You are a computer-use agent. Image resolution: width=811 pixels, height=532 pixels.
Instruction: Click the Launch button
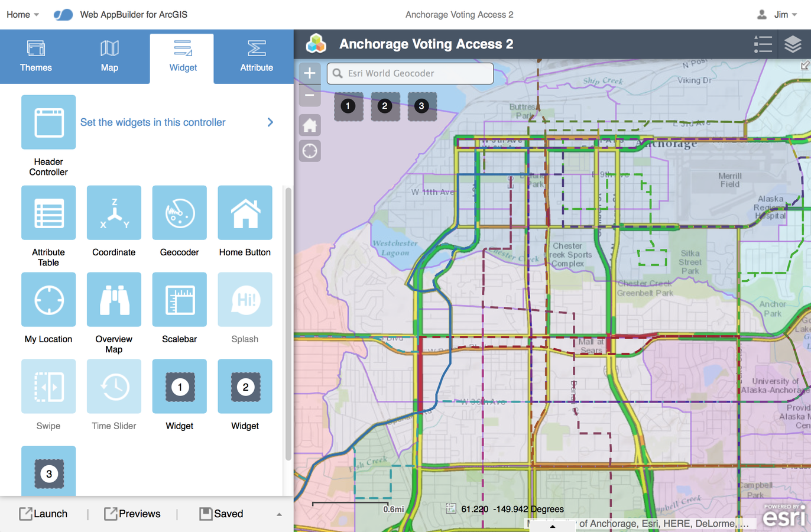click(x=43, y=514)
